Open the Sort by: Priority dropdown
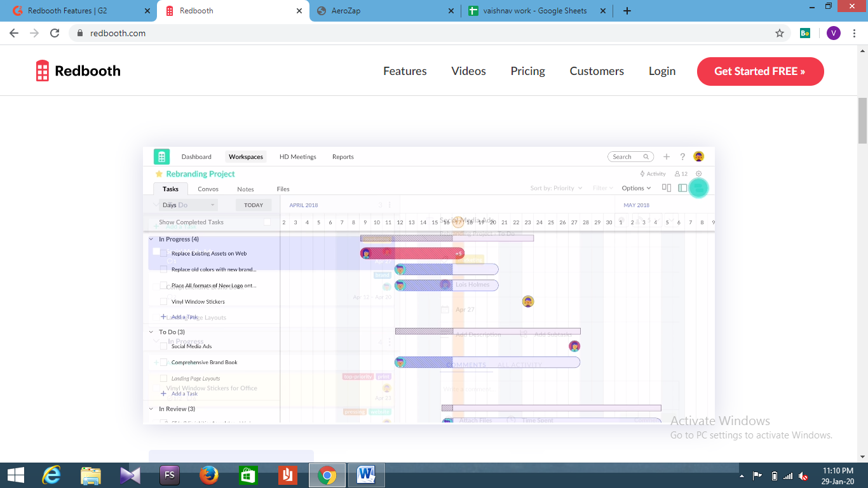Image resolution: width=868 pixels, height=488 pixels. pyautogui.click(x=557, y=188)
